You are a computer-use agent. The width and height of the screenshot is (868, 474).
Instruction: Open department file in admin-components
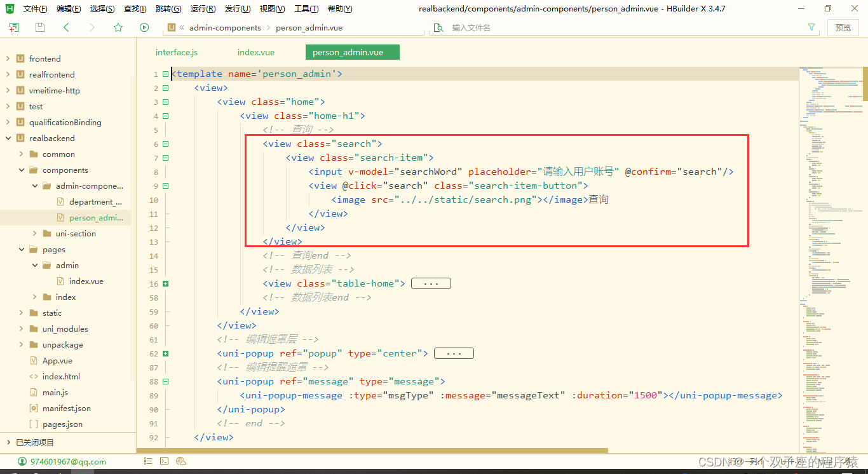point(95,201)
